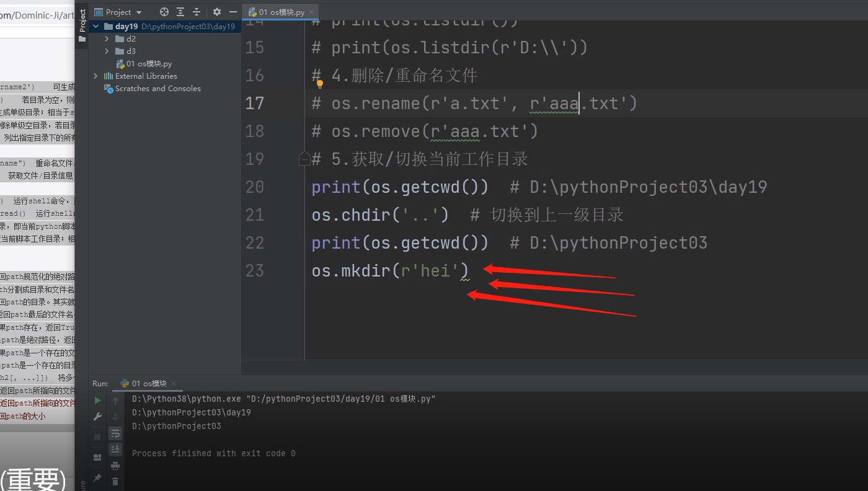Click line number 17 in the gutter

[x=254, y=103]
